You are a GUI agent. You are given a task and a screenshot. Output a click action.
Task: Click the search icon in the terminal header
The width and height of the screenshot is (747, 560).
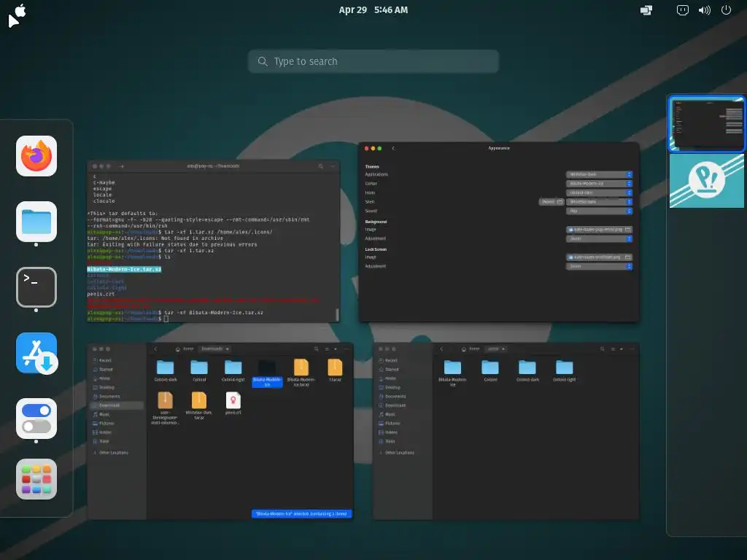coord(321,166)
